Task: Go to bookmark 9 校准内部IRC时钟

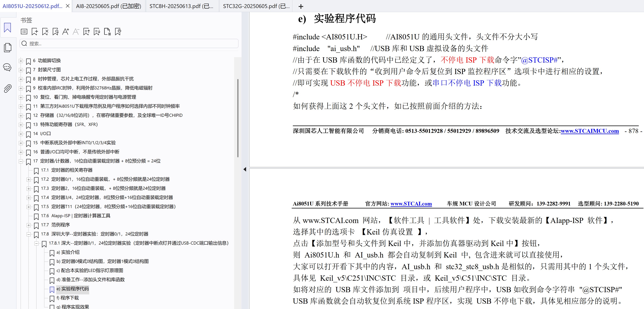Action: (93, 88)
